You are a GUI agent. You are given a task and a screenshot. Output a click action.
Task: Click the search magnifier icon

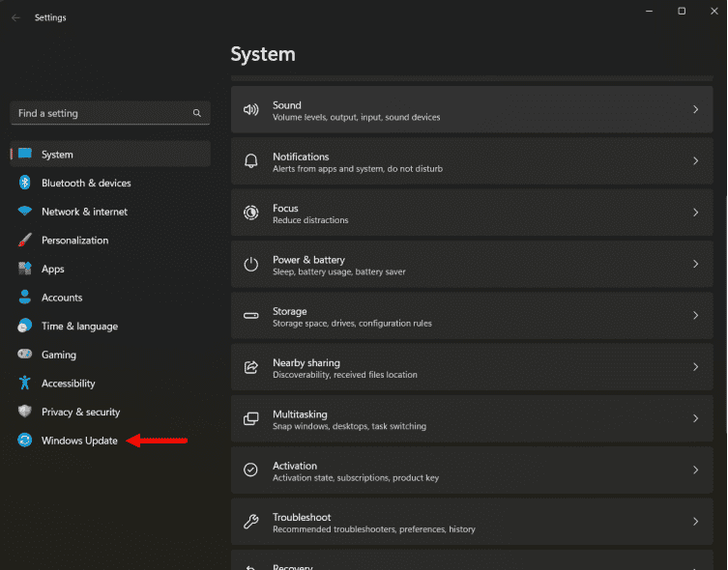coord(197,113)
